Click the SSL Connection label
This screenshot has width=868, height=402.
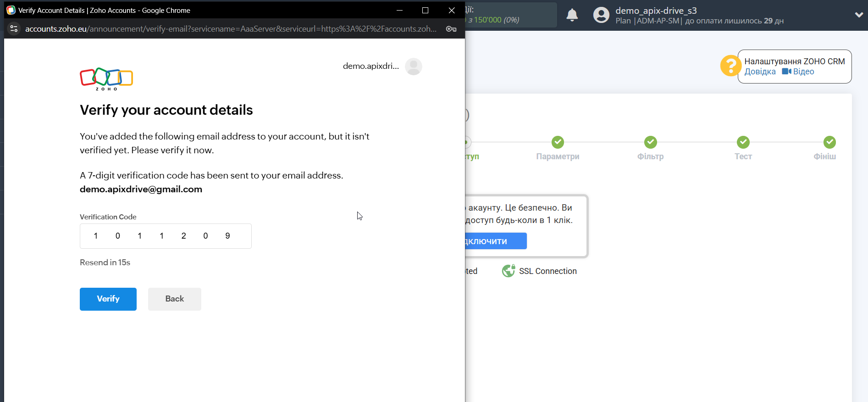pyautogui.click(x=547, y=271)
